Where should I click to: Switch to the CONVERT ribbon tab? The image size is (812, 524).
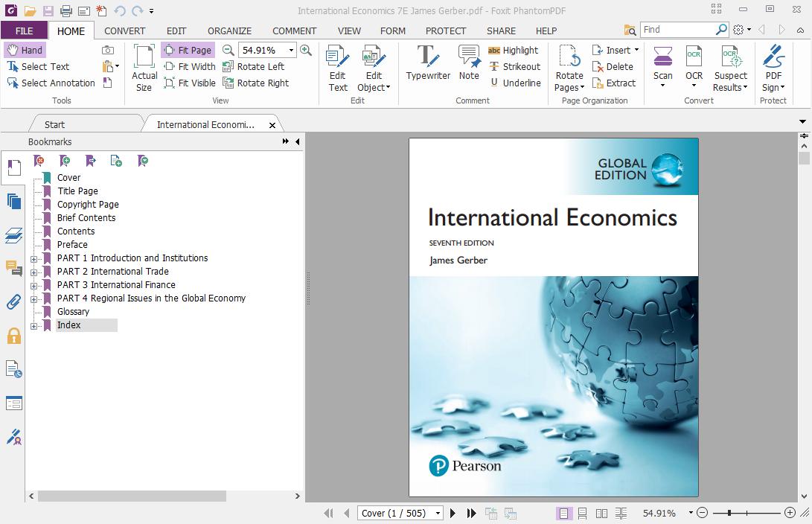[125, 31]
